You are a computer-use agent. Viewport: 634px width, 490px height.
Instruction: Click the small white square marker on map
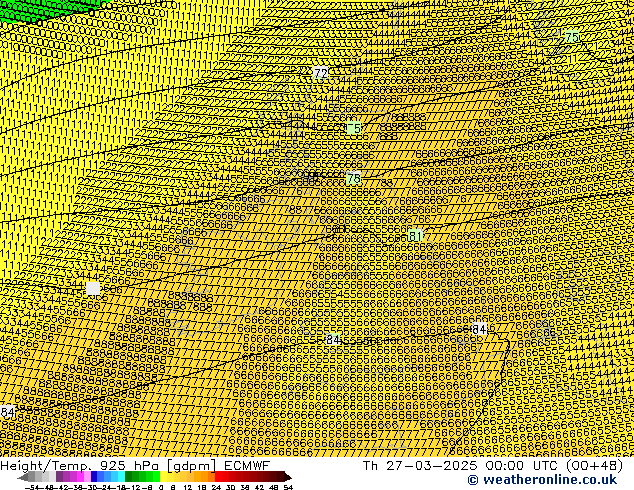[93, 288]
